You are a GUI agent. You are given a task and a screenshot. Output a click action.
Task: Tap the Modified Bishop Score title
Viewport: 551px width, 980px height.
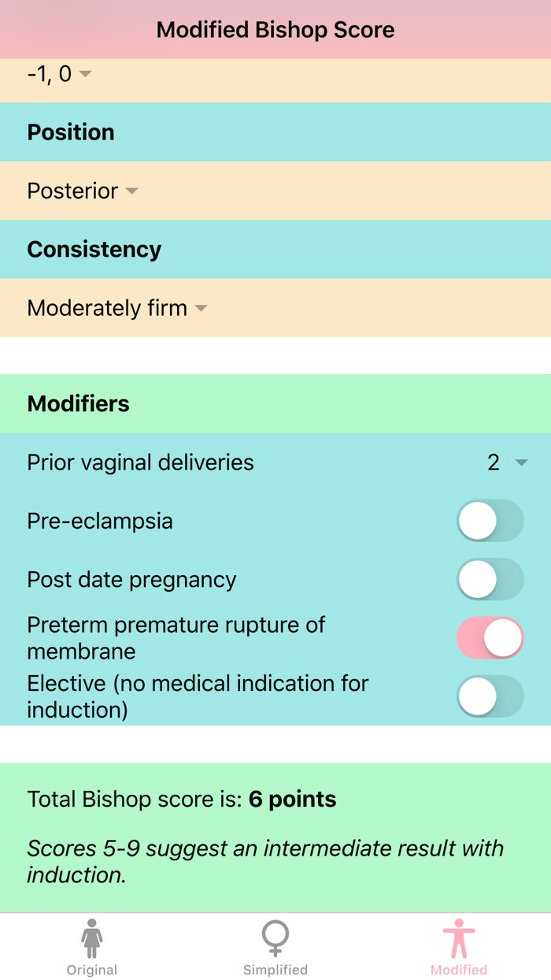(x=275, y=30)
